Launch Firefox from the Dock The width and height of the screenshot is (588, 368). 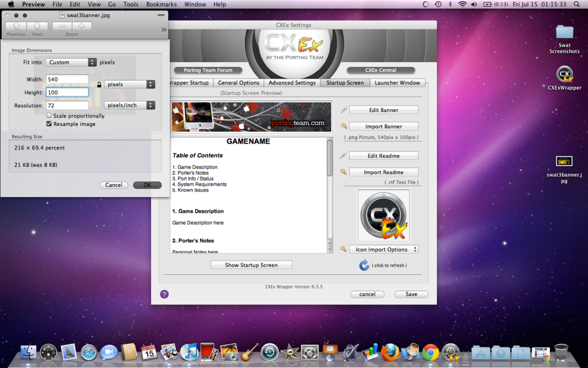[x=390, y=352]
